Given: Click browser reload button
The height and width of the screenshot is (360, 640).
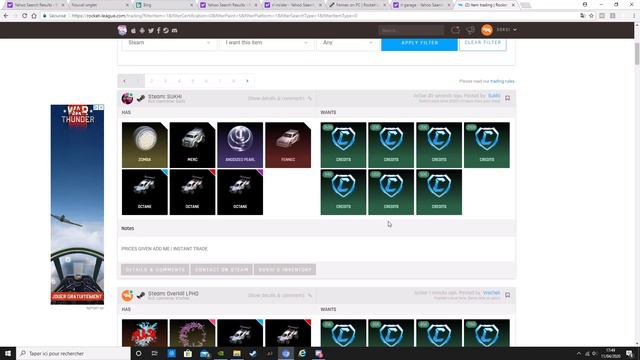Looking at the screenshot, I should [24, 16].
